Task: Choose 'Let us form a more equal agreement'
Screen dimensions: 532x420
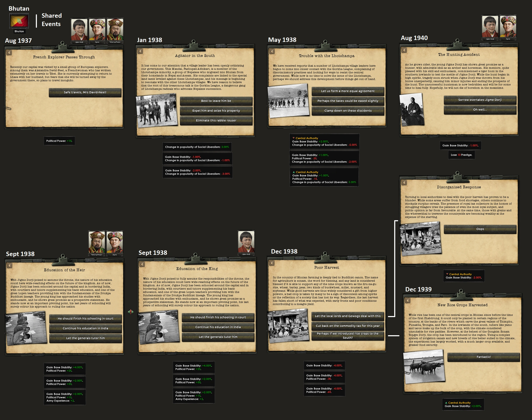Action: pos(348,91)
